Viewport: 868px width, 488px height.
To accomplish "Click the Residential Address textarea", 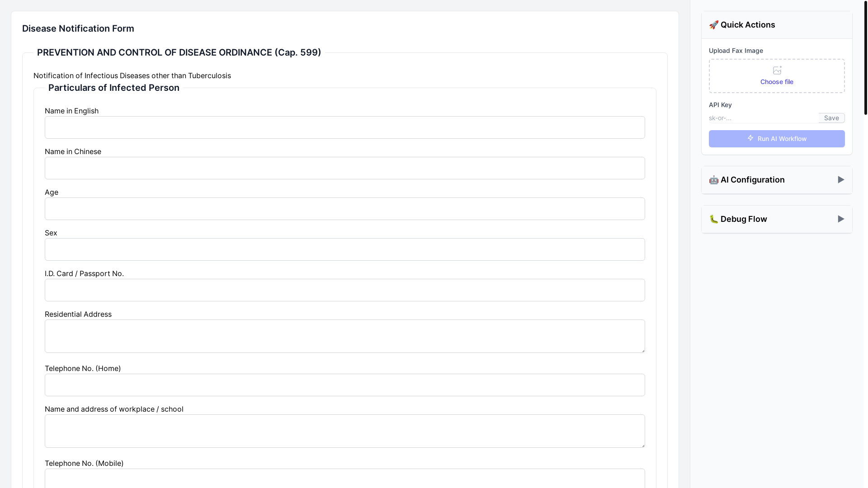I will (x=345, y=336).
